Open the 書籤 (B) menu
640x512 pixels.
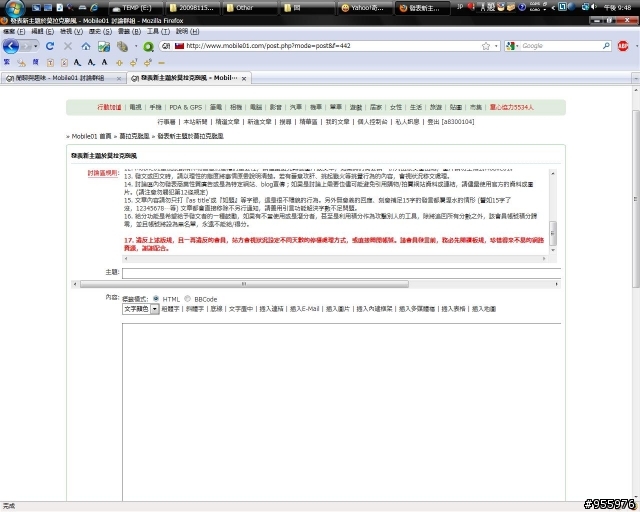tap(129, 31)
